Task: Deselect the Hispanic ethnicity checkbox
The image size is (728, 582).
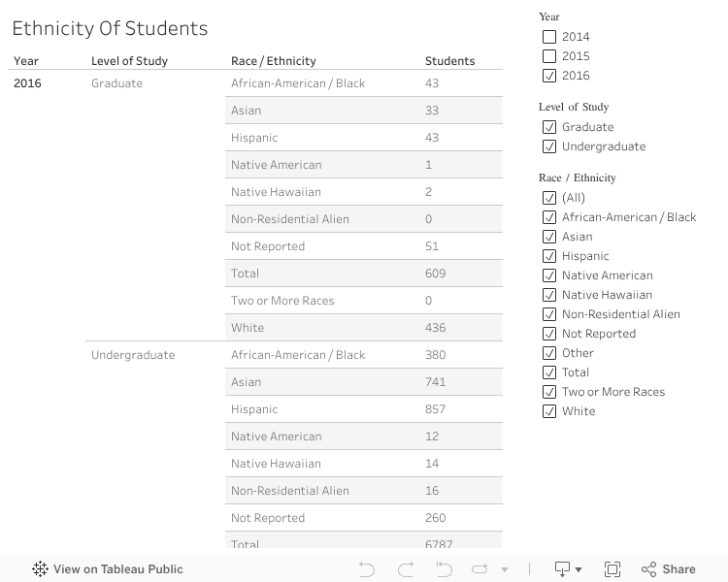Action: pos(549,256)
